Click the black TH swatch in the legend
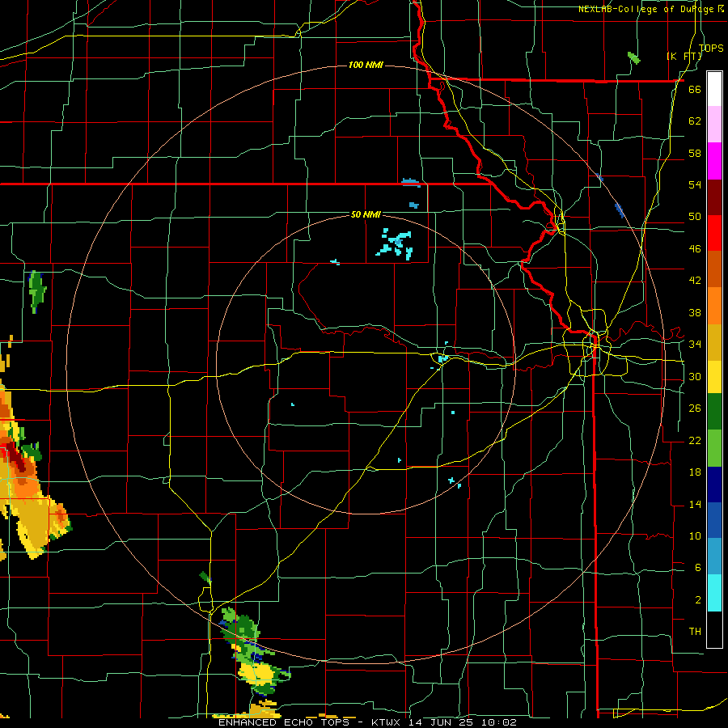 (x=714, y=629)
